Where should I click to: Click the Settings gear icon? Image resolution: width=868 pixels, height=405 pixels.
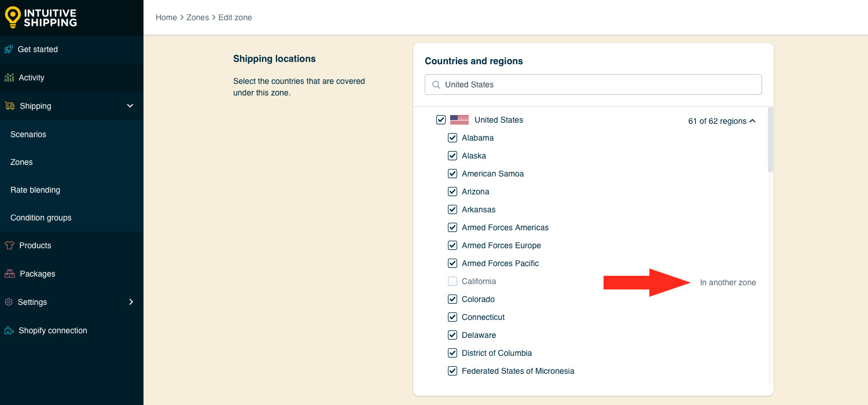[x=9, y=302]
